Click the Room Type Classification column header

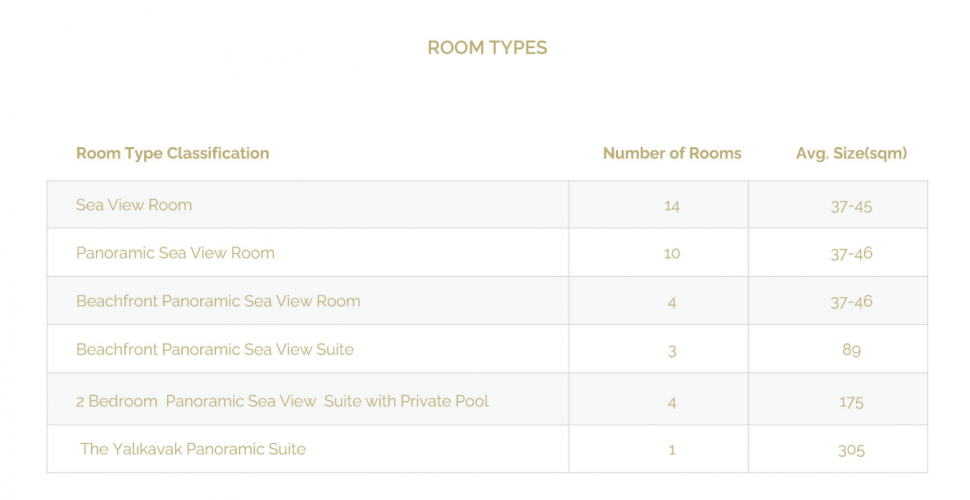tap(172, 153)
